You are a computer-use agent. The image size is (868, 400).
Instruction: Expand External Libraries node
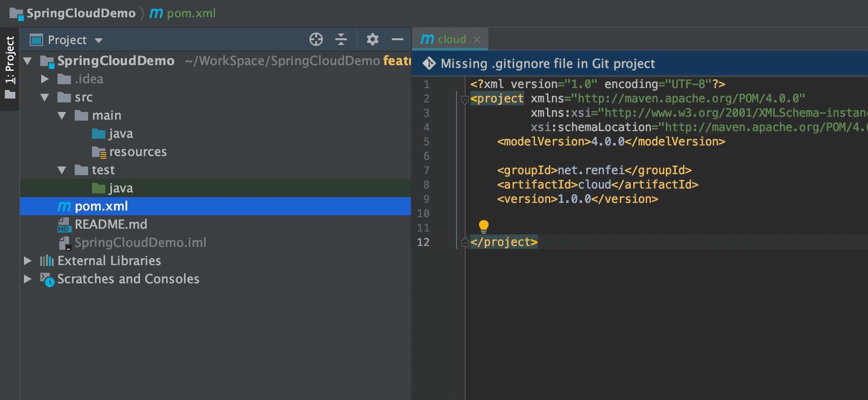tap(28, 261)
